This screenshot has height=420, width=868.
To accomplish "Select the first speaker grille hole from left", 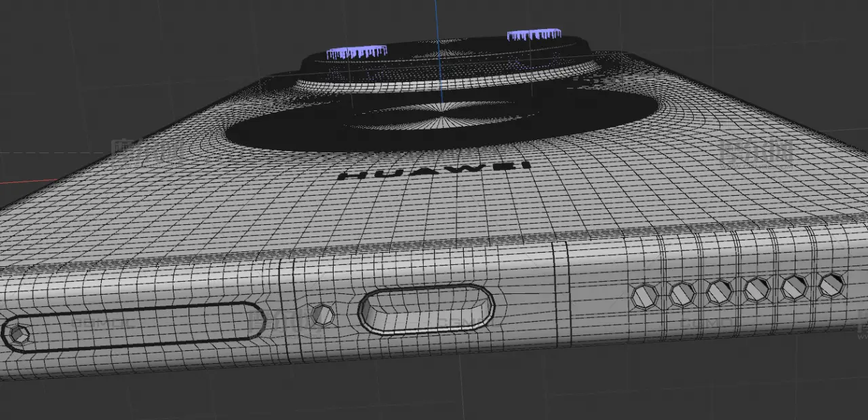I will [x=645, y=296].
